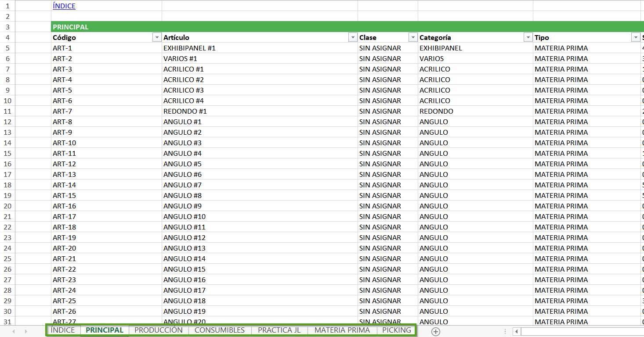
Task: Open the Artículo column filter dropdown
Action: coord(352,38)
